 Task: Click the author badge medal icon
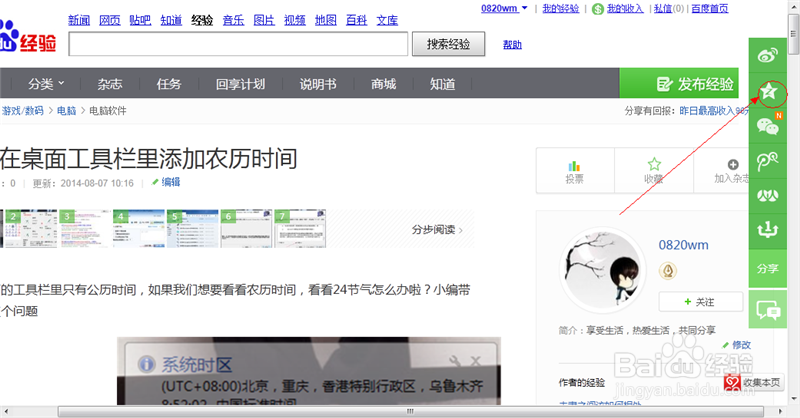point(668,270)
